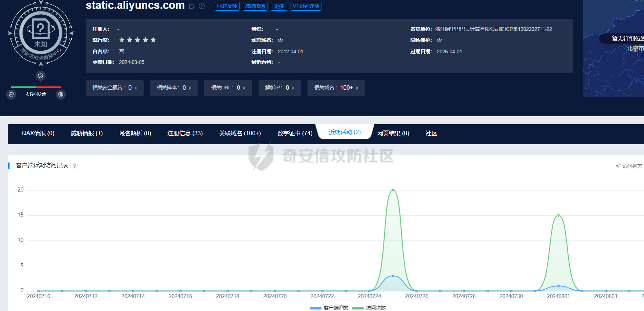644x311 pixels.
Task: Copy the static.aliyuncs.com domain name
Action: (191, 6)
